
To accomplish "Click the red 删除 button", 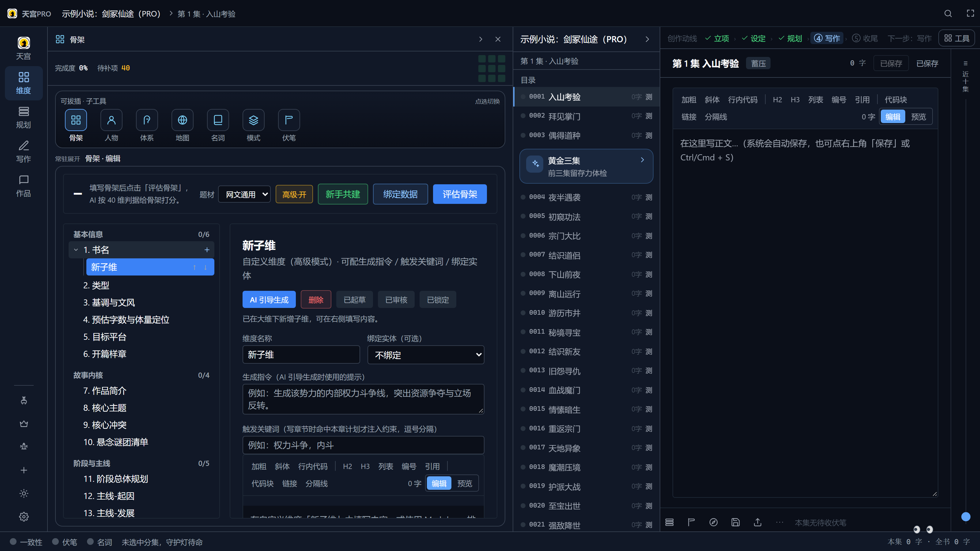I will (x=316, y=300).
